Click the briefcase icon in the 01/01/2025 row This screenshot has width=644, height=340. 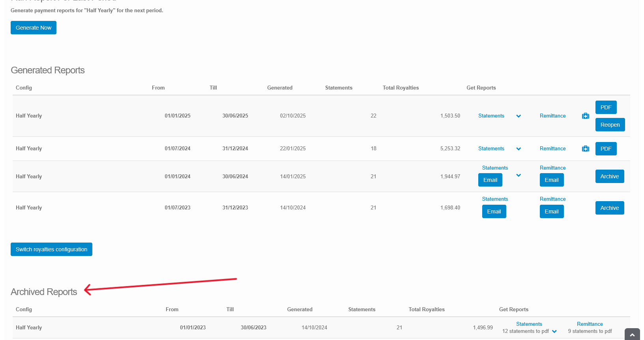[x=586, y=116]
